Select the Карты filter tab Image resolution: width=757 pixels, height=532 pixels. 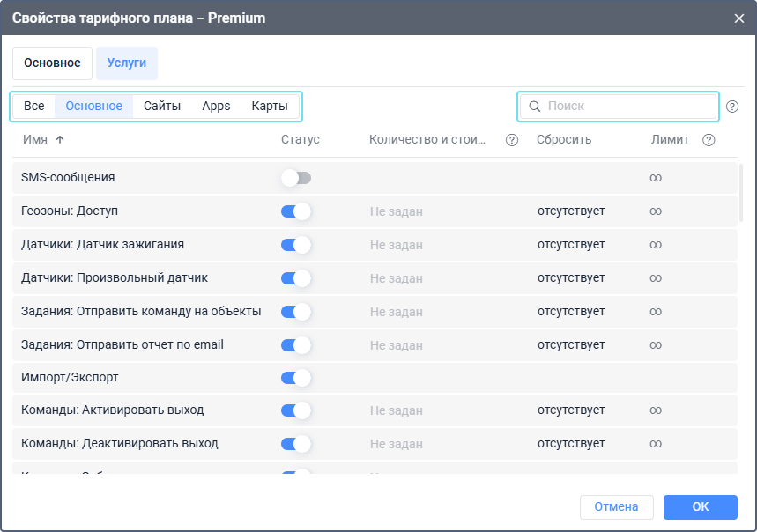pyautogui.click(x=270, y=107)
